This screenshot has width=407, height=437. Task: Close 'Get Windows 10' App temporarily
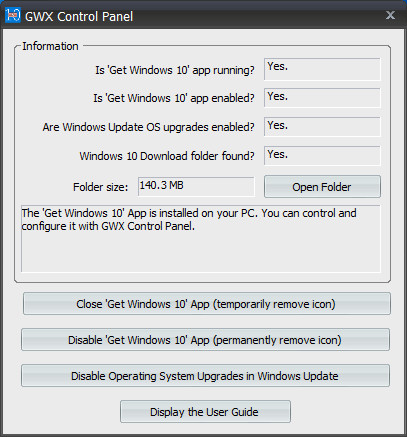206,304
